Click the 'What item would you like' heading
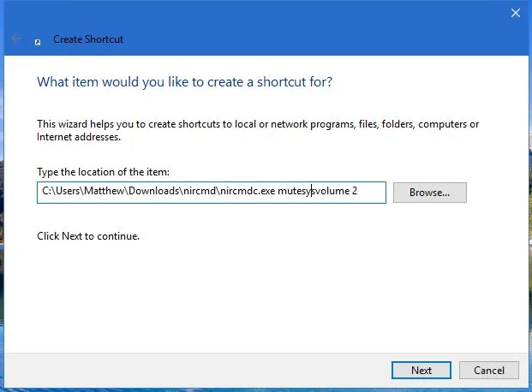 click(x=184, y=82)
